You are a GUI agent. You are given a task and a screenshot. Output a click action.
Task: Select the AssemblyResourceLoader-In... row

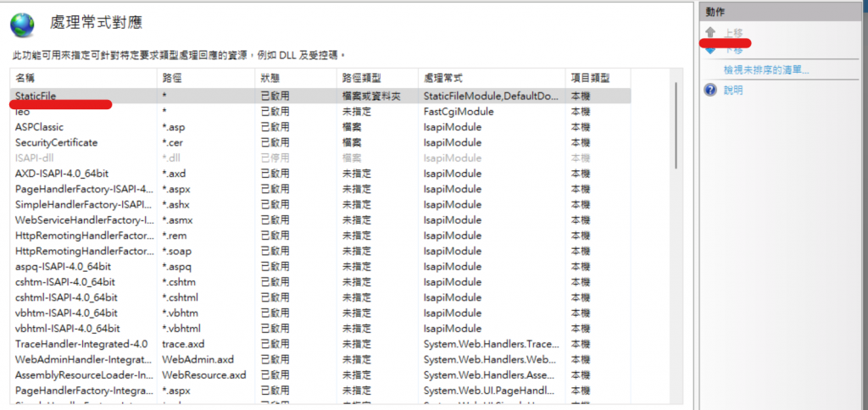(320, 375)
